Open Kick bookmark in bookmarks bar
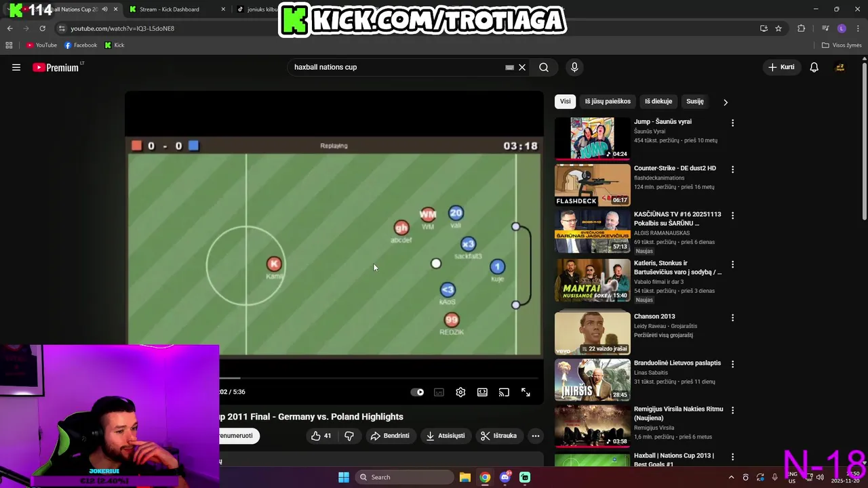The image size is (868, 488). (x=115, y=45)
